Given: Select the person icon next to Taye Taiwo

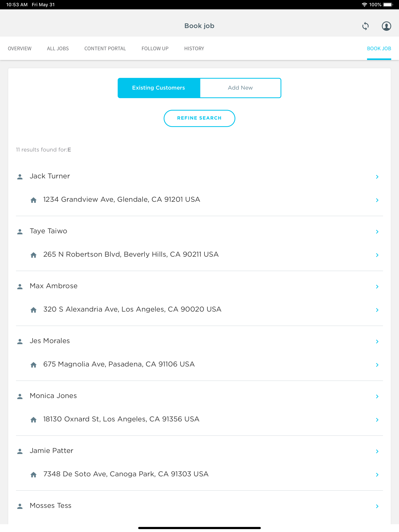Looking at the screenshot, I should point(20,231).
